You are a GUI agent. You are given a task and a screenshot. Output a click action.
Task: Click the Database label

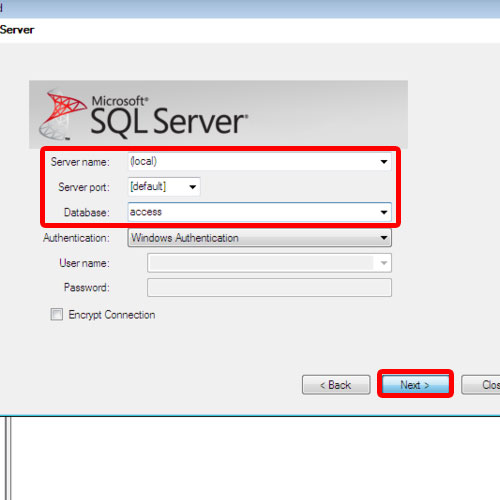pyautogui.click(x=87, y=212)
